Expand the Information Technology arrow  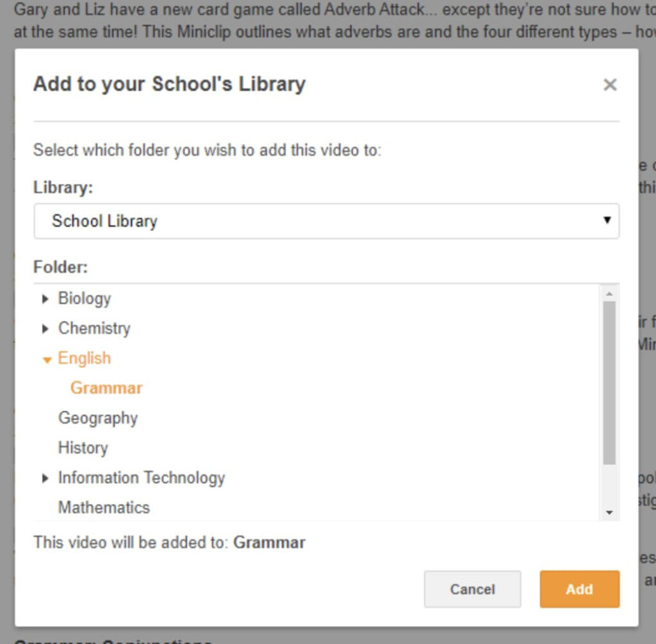pyautogui.click(x=45, y=478)
